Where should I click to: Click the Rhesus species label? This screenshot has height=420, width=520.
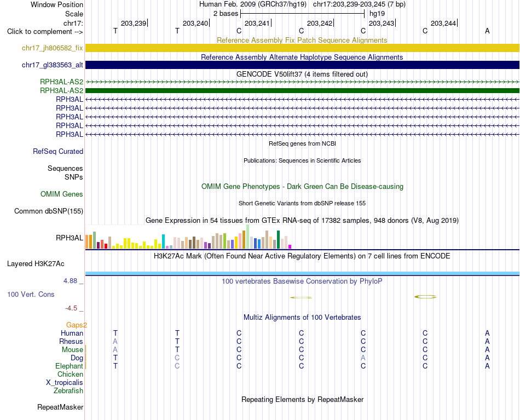[71, 341]
